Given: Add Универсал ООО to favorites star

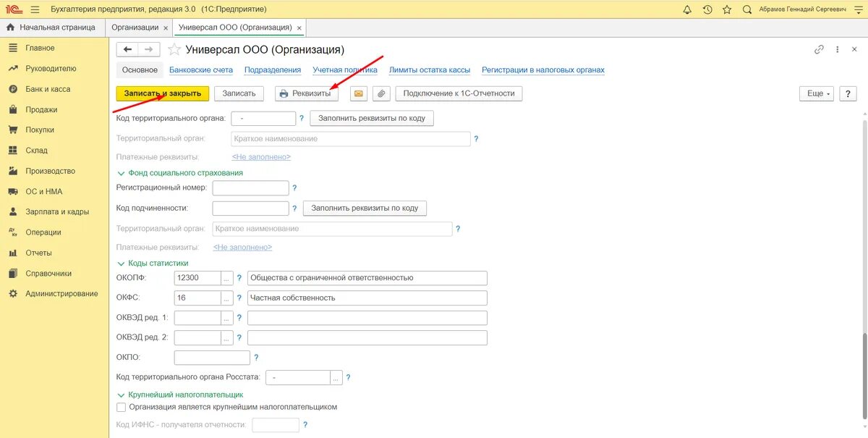Looking at the screenshot, I should [x=174, y=49].
